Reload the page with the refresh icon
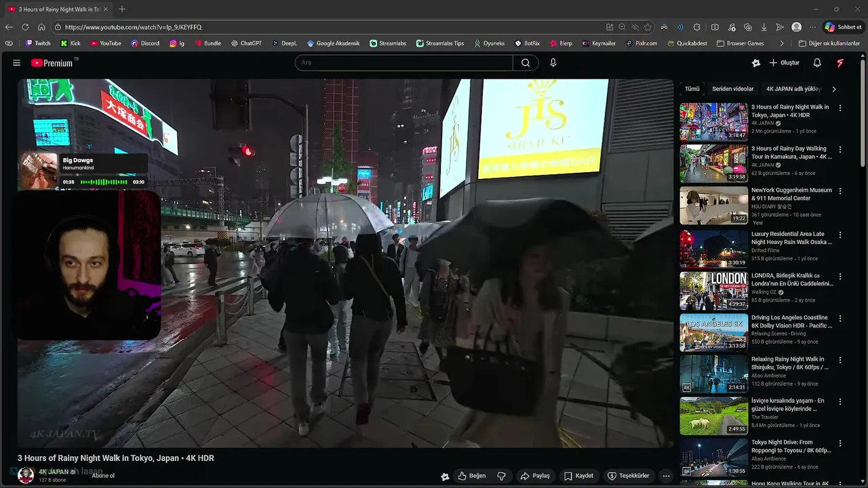 (x=25, y=27)
